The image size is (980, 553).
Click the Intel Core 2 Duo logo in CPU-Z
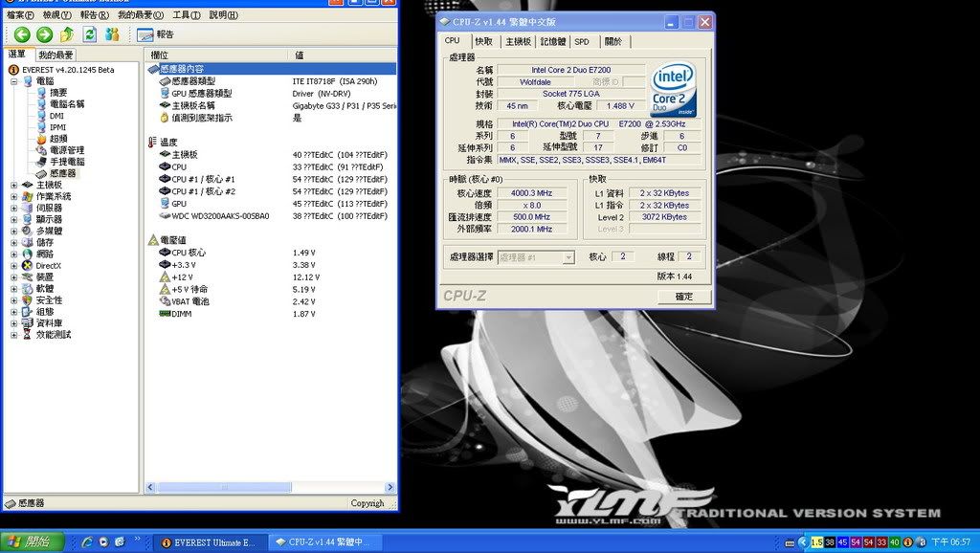tap(673, 89)
